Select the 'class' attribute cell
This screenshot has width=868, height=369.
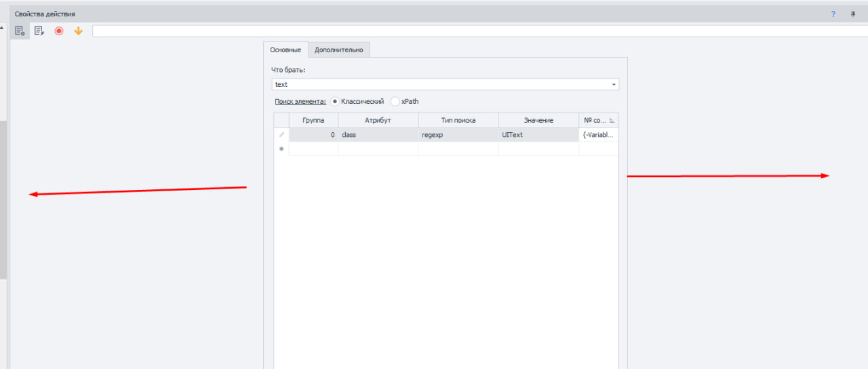click(378, 135)
